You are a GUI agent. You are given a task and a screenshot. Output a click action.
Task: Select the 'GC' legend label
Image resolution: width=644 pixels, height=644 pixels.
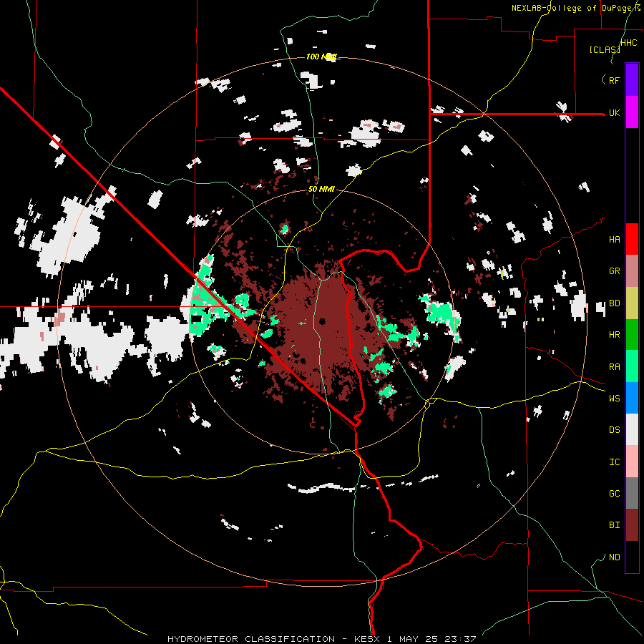pyautogui.click(x=614, y=494)
